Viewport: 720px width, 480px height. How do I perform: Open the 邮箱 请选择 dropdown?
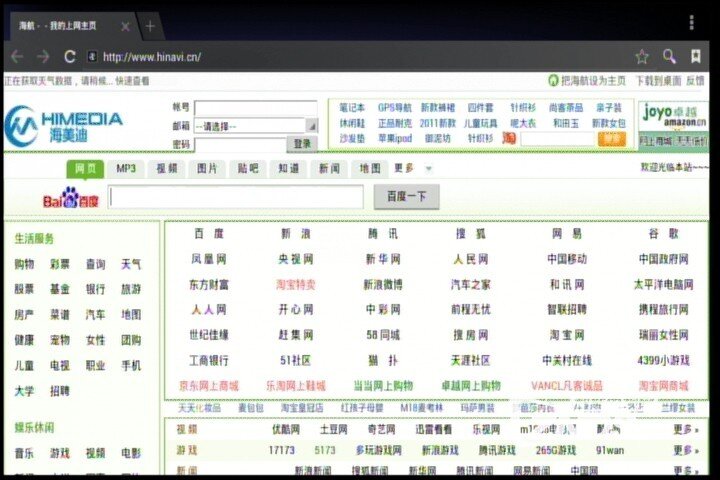point(255,126)
